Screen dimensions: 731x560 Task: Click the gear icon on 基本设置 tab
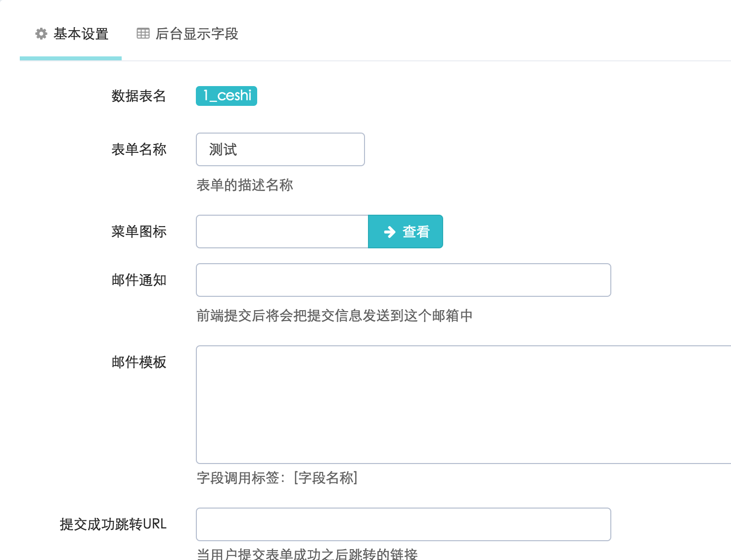41,34
